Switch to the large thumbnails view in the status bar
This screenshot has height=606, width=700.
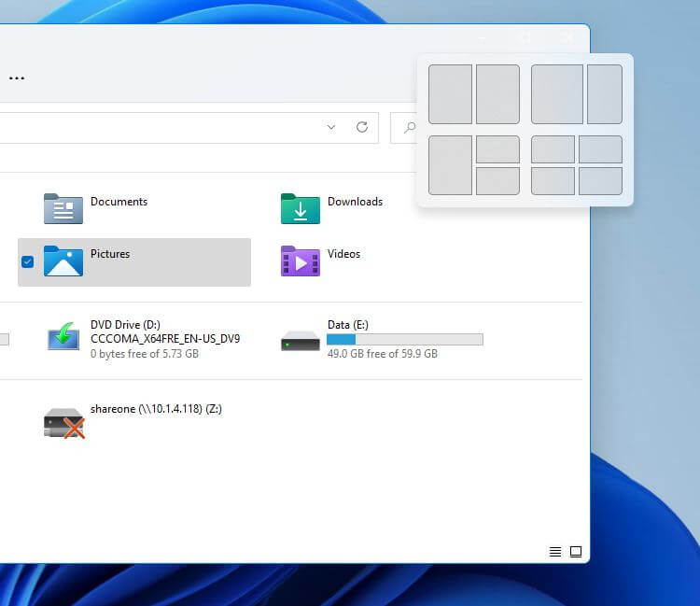[576, 552]
